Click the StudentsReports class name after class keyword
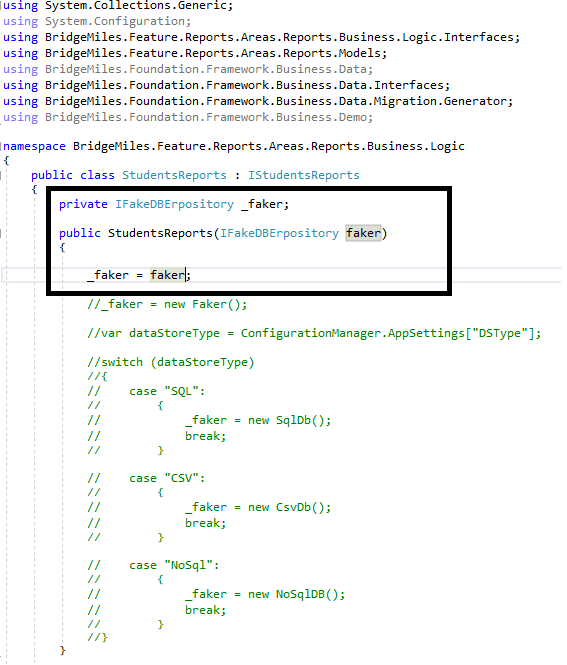 coord(174,175)
